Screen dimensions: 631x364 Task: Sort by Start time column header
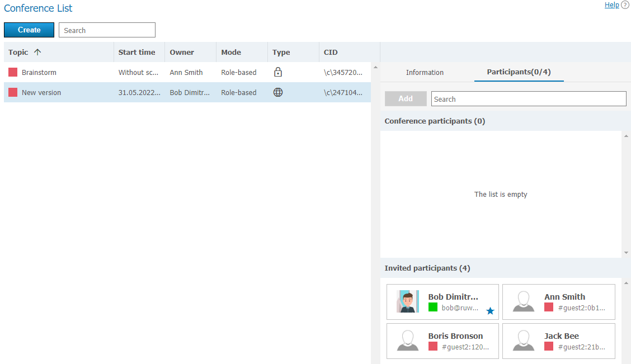tap(136, 52)
